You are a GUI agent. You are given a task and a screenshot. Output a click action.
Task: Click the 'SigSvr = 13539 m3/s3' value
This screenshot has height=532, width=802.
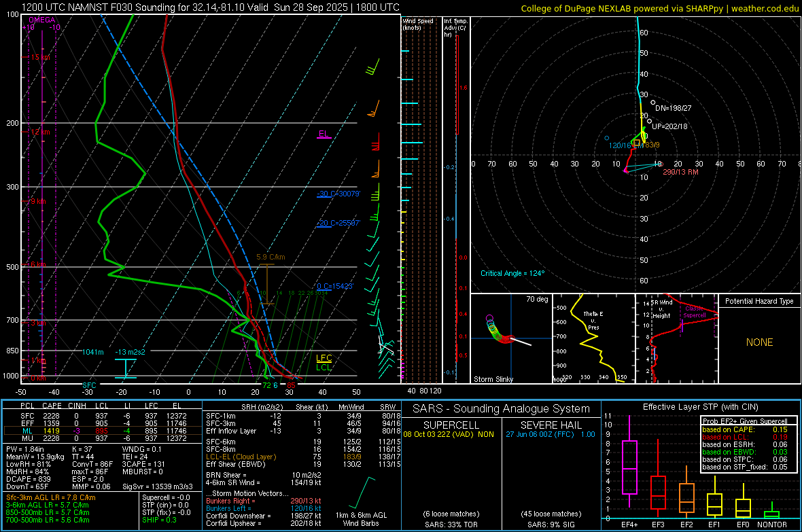[158, 486]
